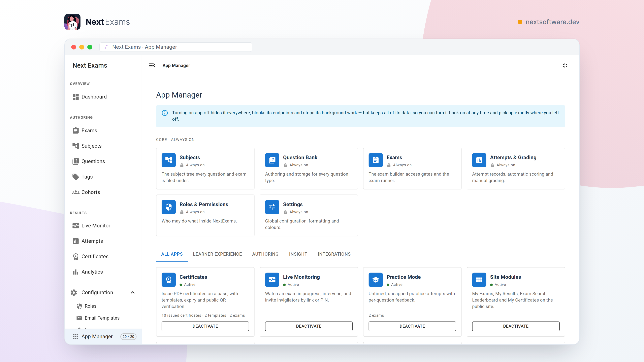Open the Questions sidebar icon
Viewport: 644px width, 362px height.
(75, 161)
